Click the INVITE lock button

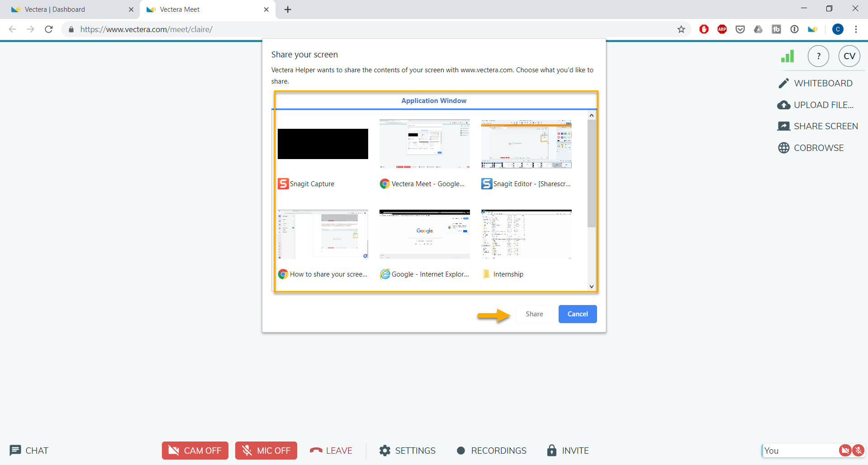[568, 451]
